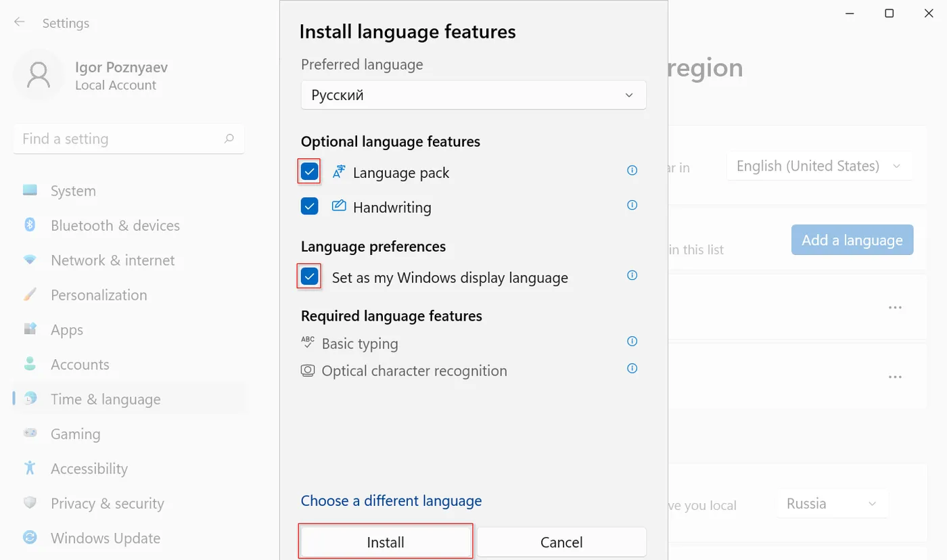
Task: Click the Find a setting search field
Action: tap(118, 139)
